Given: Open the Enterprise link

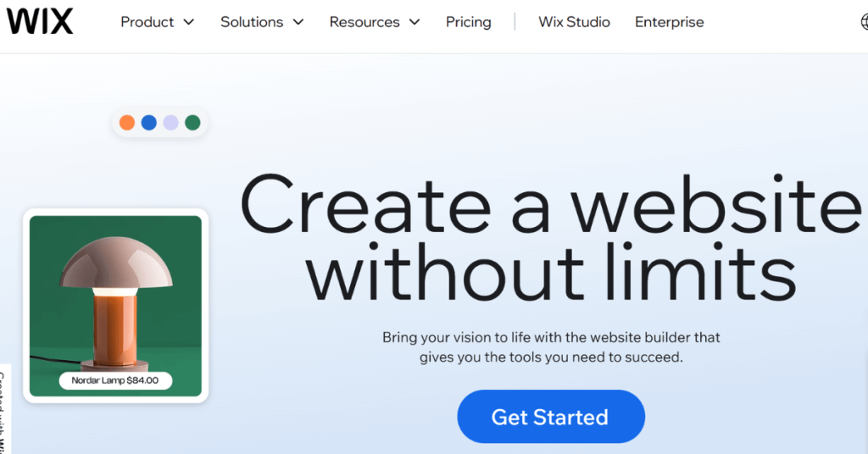Looking at the screenshot, I should pos(670,22).
